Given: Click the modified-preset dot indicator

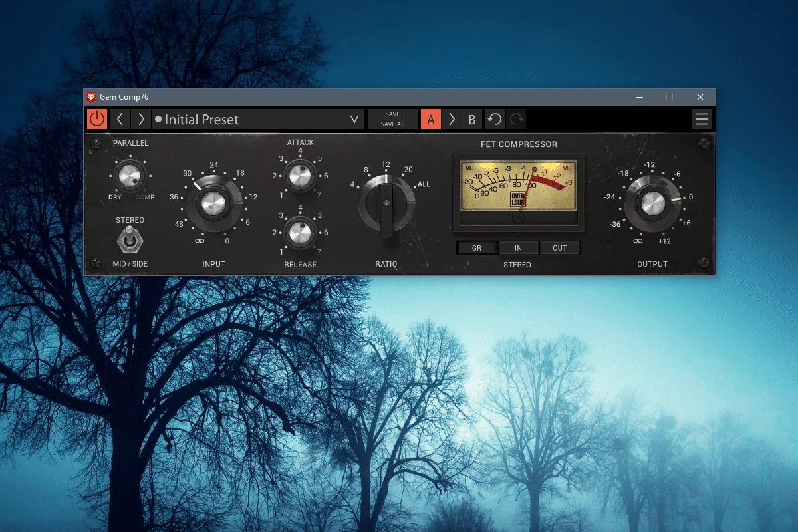Looking at the screenshot, I should tap(158, 120).
